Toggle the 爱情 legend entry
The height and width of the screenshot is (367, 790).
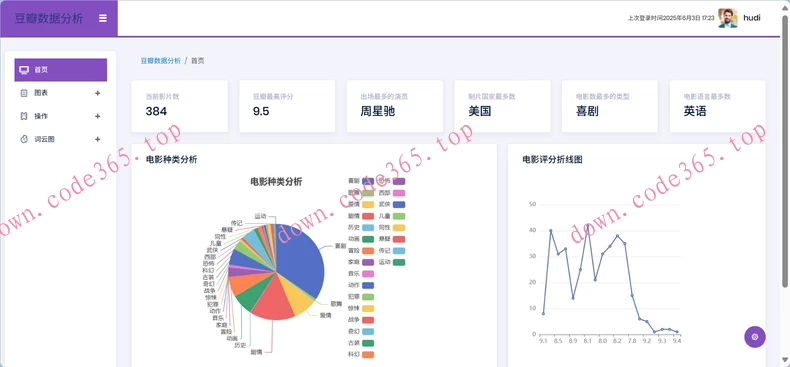(361, 204)
